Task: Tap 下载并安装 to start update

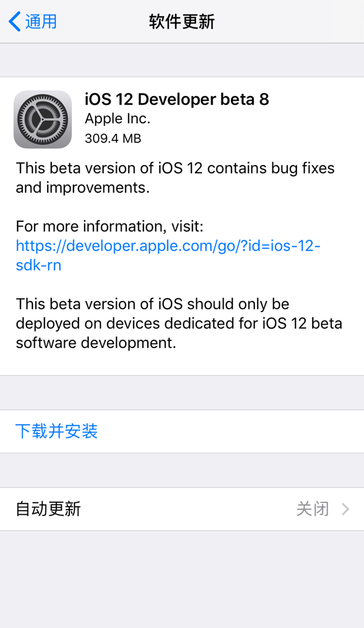Action: 56,431
